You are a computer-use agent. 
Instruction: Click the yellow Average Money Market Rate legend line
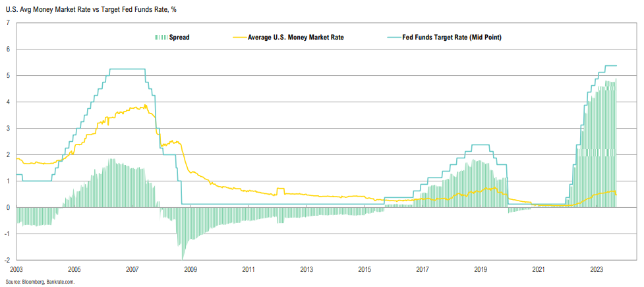pos(240,38)
